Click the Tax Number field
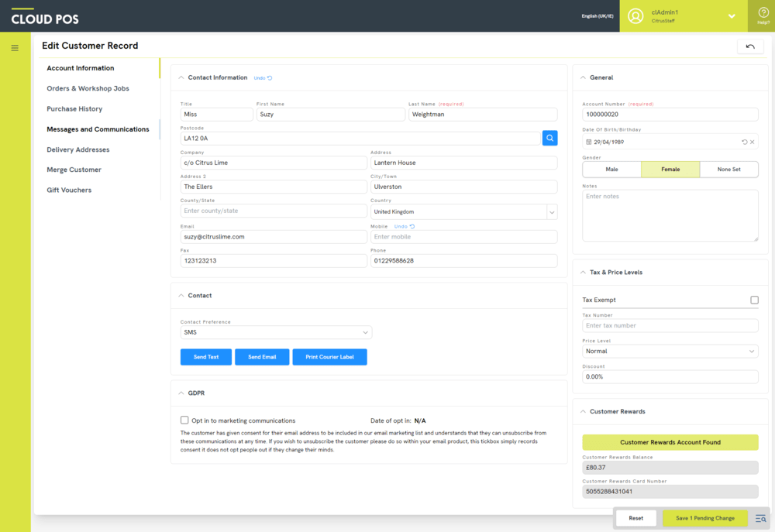775x532 pixels. [670, 325]
